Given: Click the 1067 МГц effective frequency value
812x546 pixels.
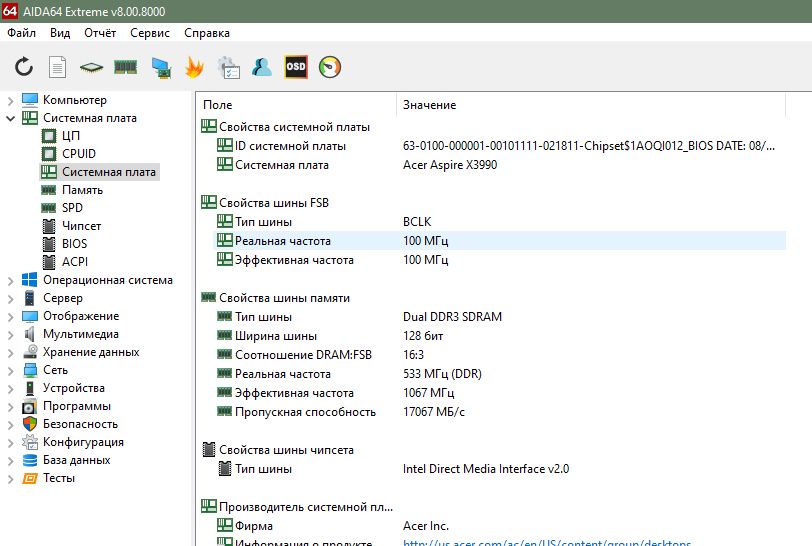Looking at the screenshot, I should (428, 393).
